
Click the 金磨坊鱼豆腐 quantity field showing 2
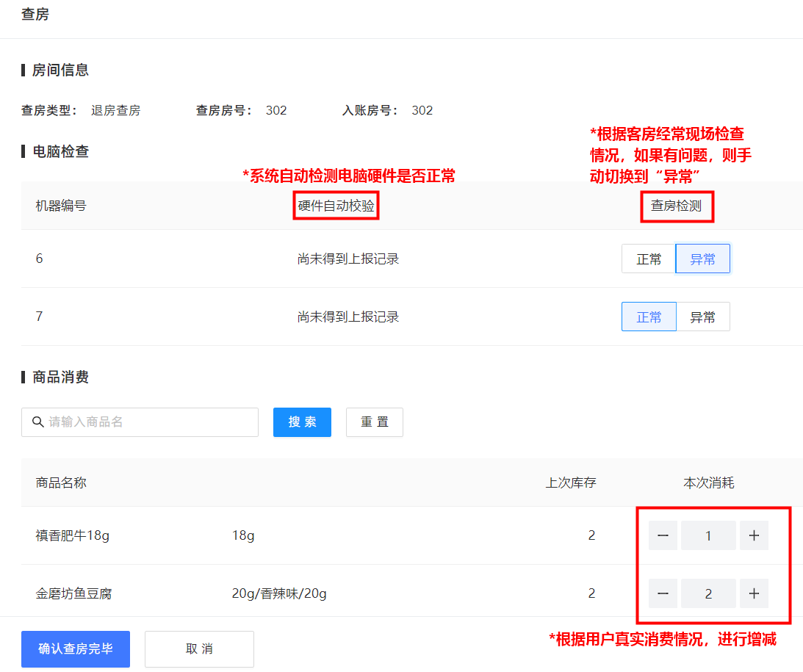[x=708, y=593]
